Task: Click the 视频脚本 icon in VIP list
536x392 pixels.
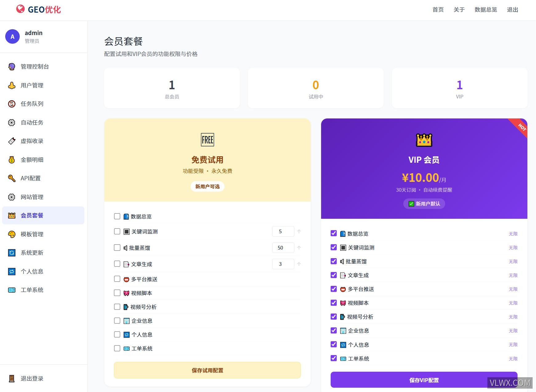Action: point(343,303)
